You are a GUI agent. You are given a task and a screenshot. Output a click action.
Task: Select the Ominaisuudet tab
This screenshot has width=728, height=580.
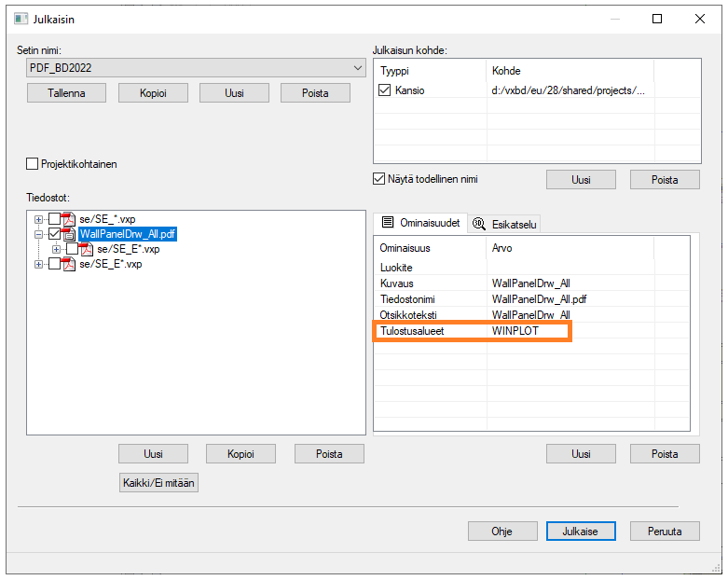(419, 224)
